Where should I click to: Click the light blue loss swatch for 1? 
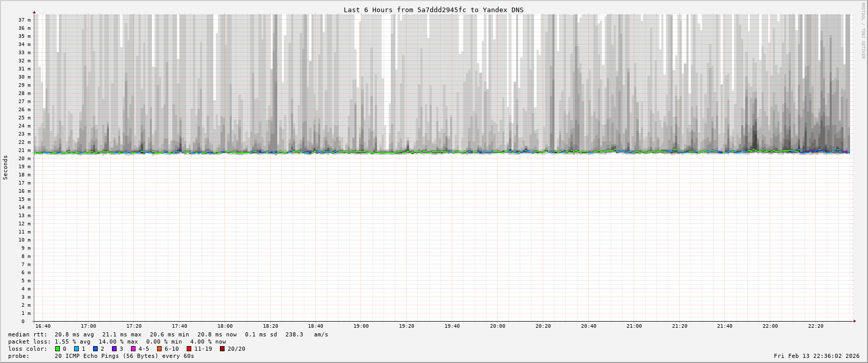coord(77,349)
